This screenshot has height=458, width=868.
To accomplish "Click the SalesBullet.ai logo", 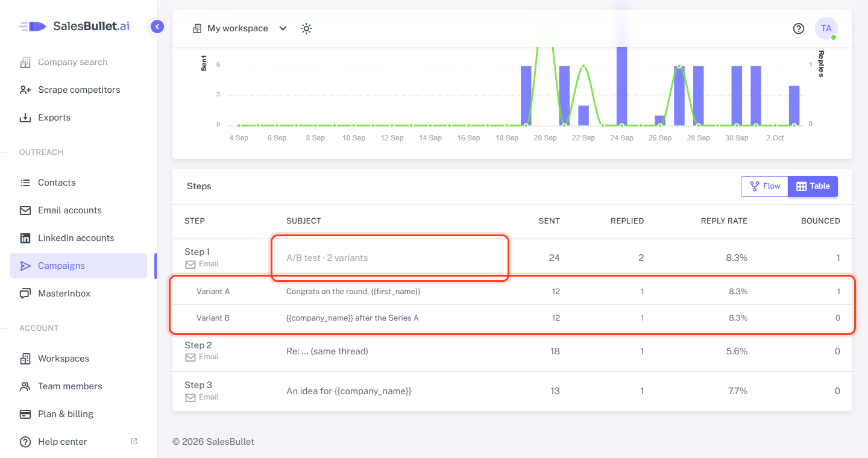I will click(74, 26).
